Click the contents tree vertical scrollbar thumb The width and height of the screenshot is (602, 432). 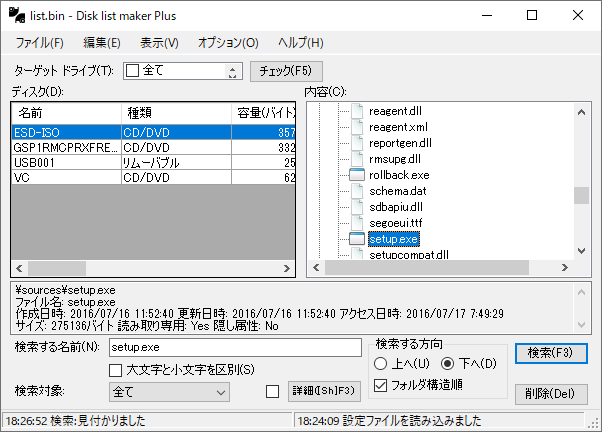[x=581, y=196]
